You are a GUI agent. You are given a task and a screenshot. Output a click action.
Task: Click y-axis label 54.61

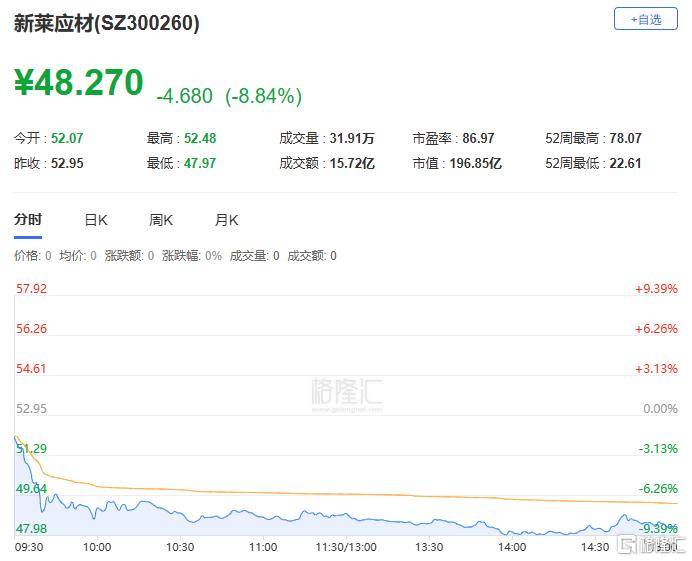[31, 369]
